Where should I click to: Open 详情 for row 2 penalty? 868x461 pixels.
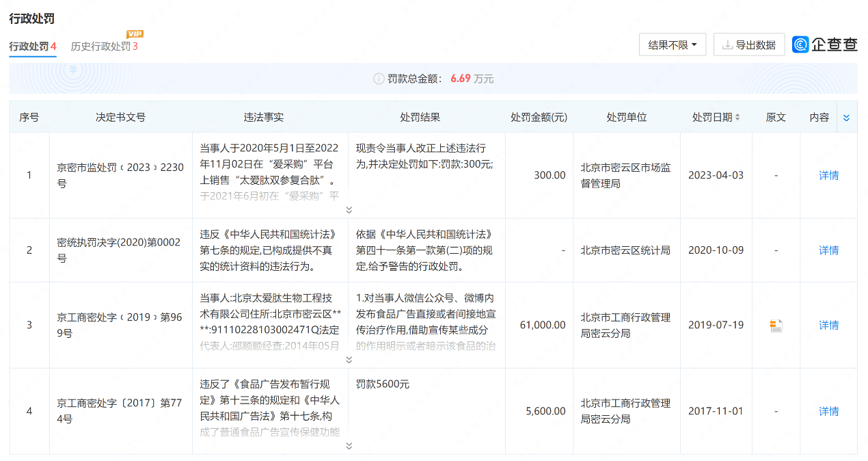click(x=828, y=250)
